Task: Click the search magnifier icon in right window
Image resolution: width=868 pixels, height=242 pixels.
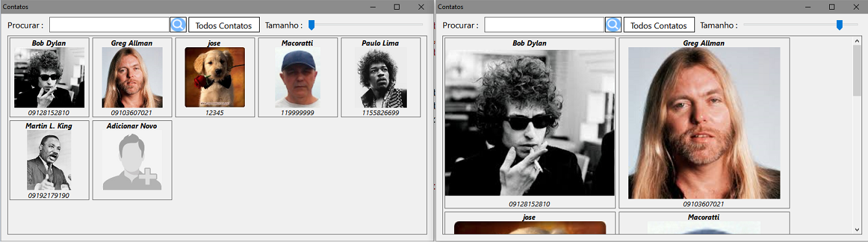Action: point(613,25)
